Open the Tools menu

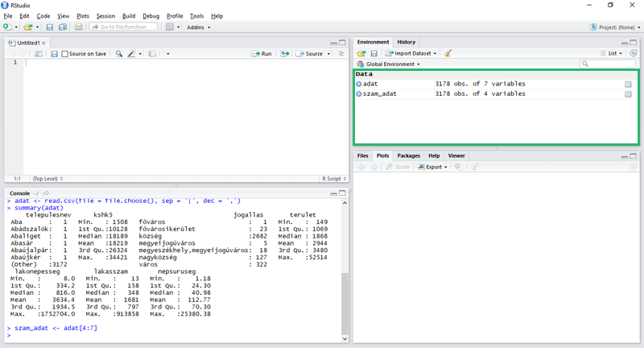click(x=196, y=16)
